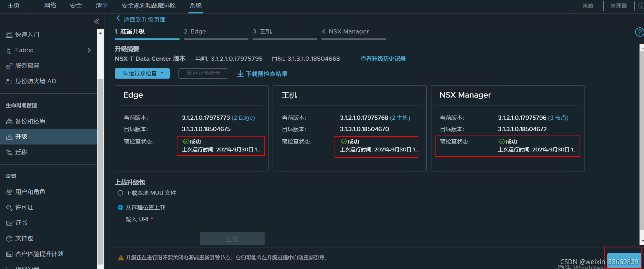The width and height of the screenshot is (644, 269).
Task: Click the 证书 sidebar icon
Action: pos(9,223)
